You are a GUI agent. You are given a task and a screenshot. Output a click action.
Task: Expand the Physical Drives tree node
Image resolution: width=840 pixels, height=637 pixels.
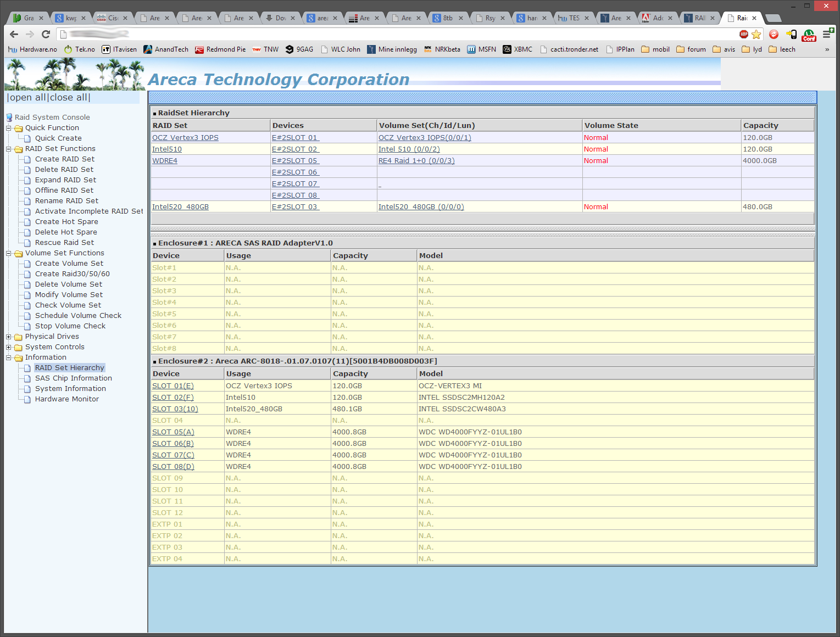point(8,337)
